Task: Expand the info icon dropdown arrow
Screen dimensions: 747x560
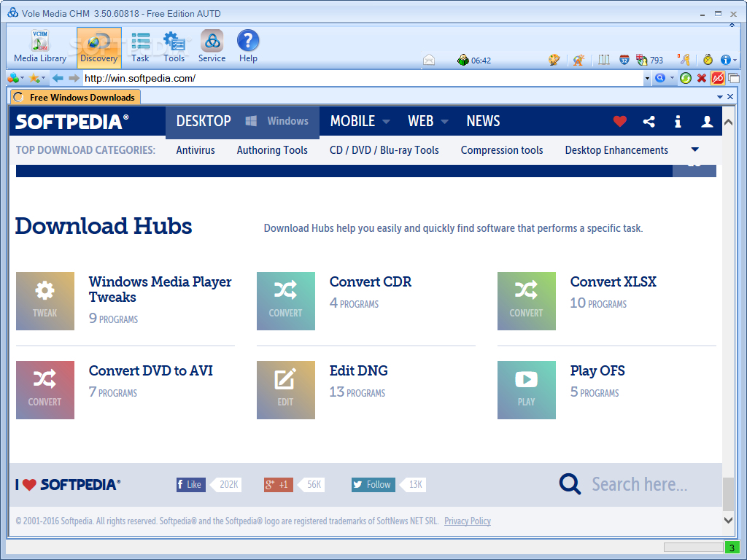Action: [x=735, y=61]
